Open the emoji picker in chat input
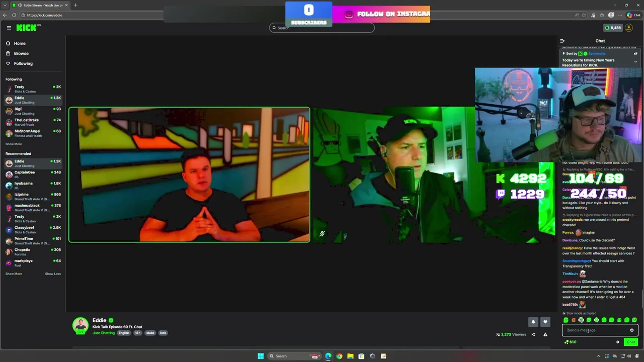 (x=632, y=330)
